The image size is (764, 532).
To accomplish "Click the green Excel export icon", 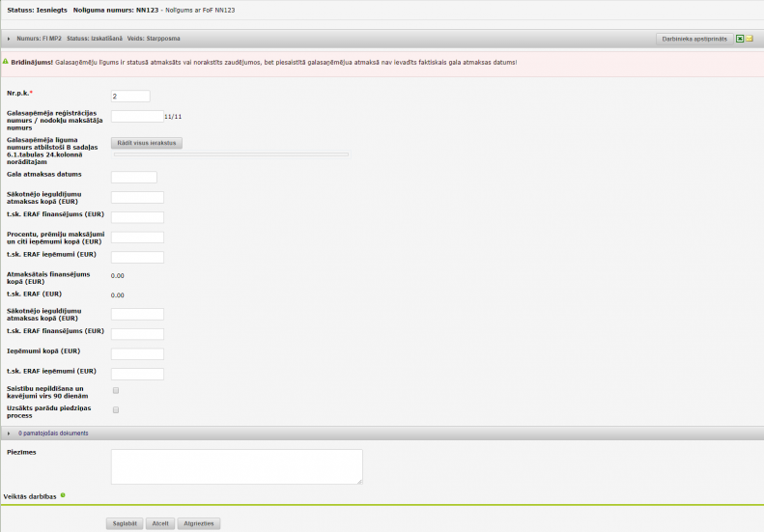I will pyautogui.click(x=740, y=39).
